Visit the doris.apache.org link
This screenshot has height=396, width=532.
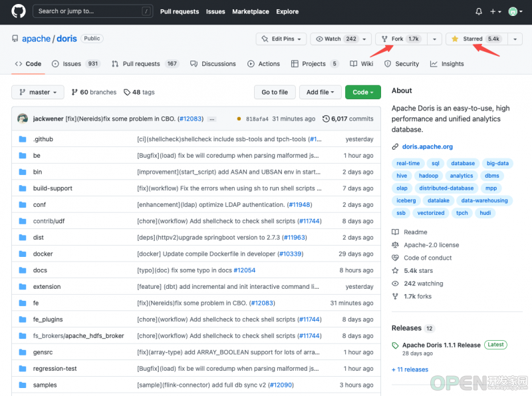pyautogui.click(x=427, y=146)
